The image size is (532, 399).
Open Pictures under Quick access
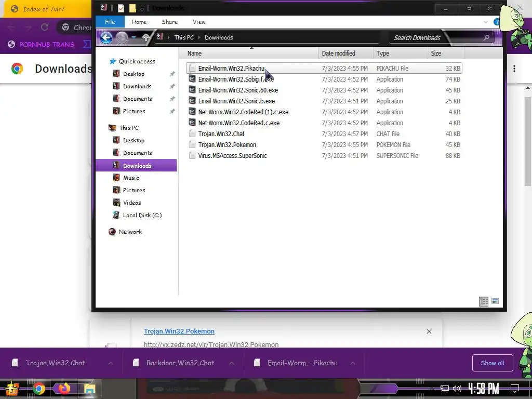tap(129, 111)
